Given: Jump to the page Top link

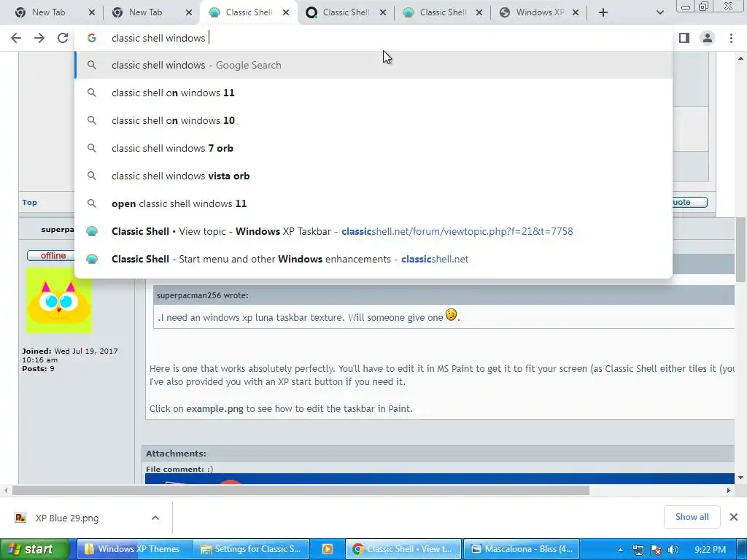Looking at the screenshot, I should tap(29, 203).
